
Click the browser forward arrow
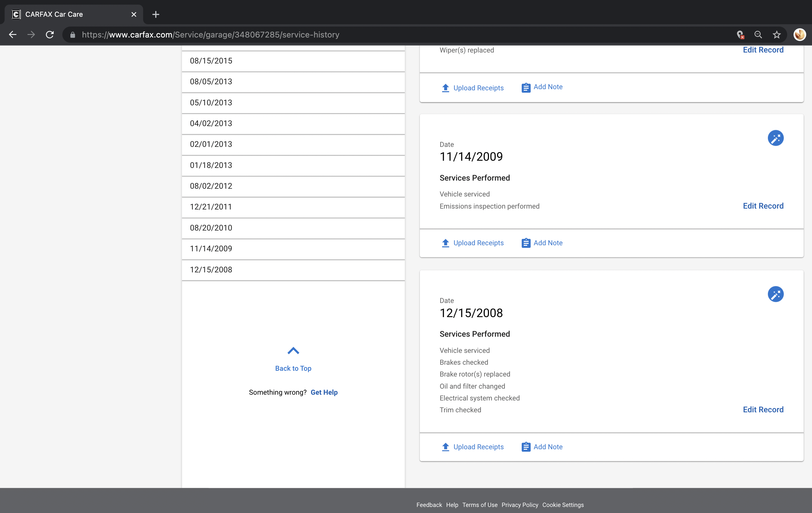coord(31,34)
